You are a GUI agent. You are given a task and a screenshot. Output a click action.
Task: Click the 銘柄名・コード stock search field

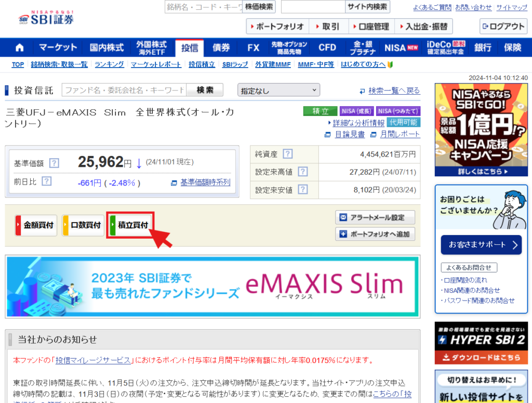[204, 7]
